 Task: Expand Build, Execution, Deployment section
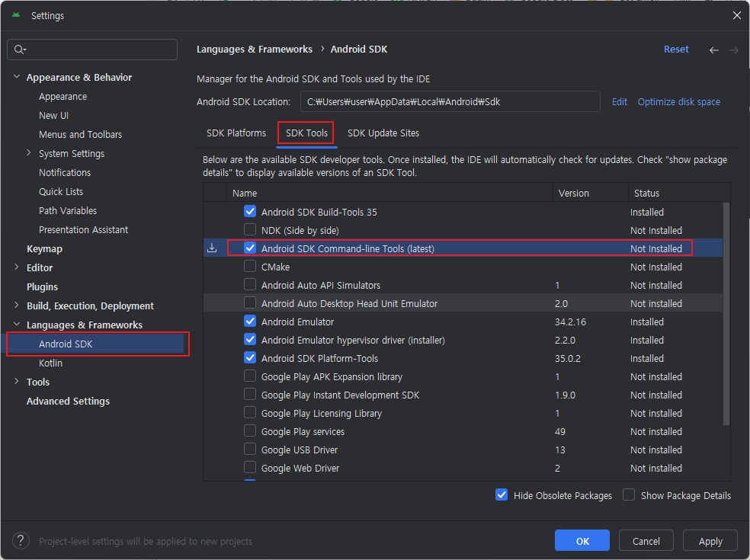click(17, 305)
